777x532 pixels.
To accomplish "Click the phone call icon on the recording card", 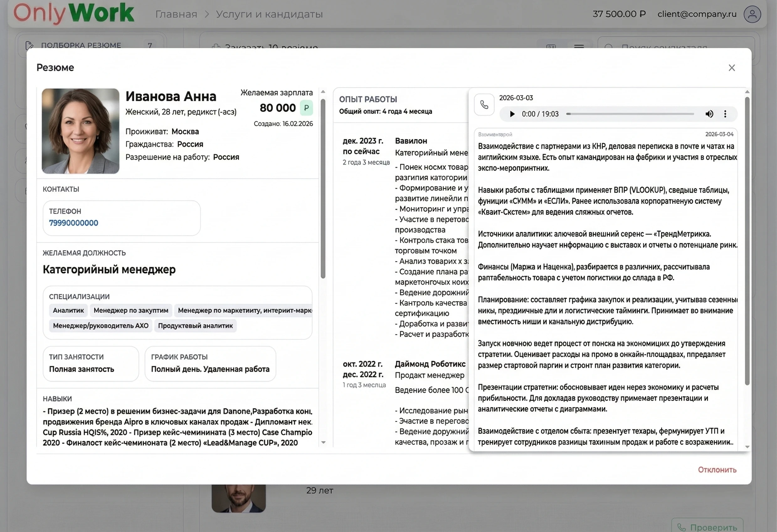I will click(484, 104).
